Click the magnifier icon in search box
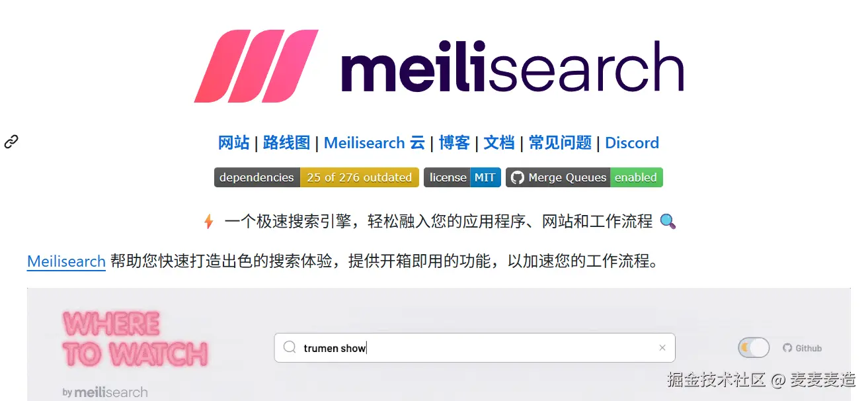Screen dimensions: 868x401 (x=290, y=347)
